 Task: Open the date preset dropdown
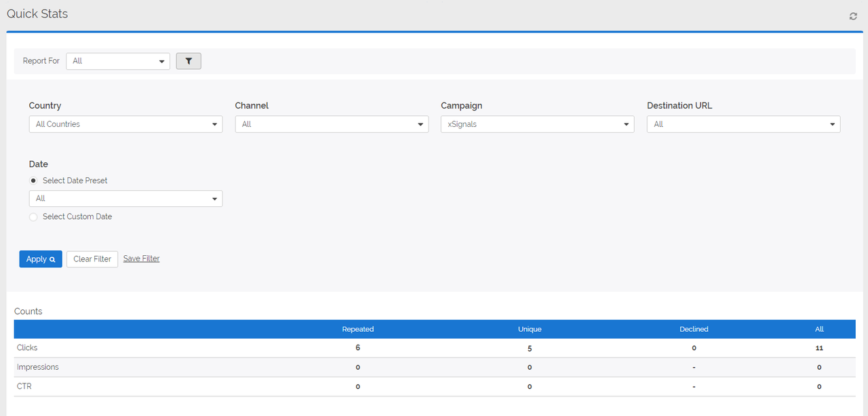point(126,198)
